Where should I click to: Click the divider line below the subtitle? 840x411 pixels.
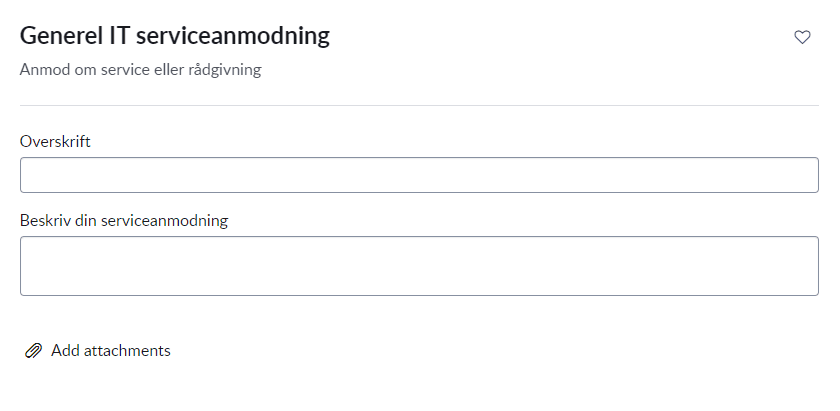[x=419, y=105]
